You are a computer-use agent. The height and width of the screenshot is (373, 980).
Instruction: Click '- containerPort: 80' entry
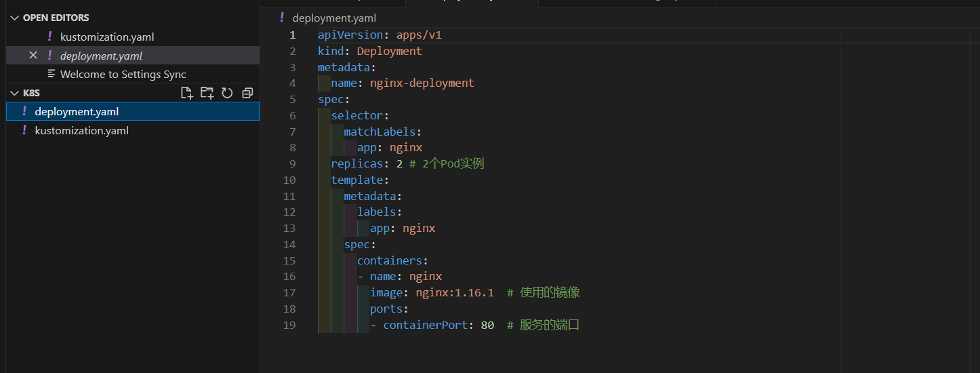point(432,326)
